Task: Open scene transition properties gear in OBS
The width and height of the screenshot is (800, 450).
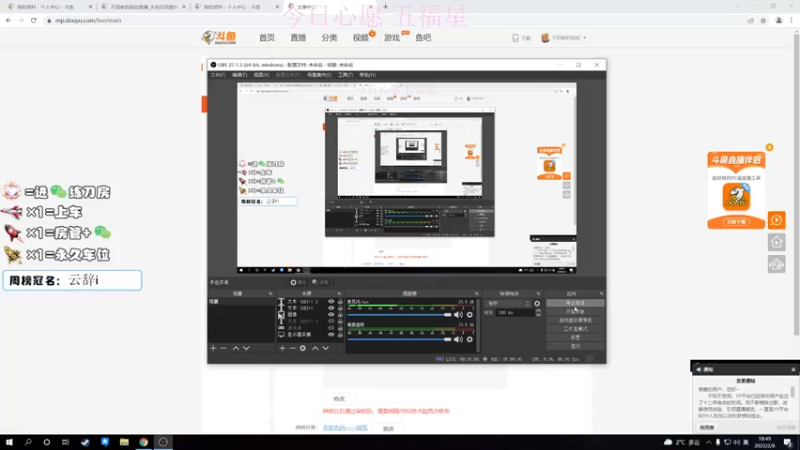Action: [x=537, y=304]
